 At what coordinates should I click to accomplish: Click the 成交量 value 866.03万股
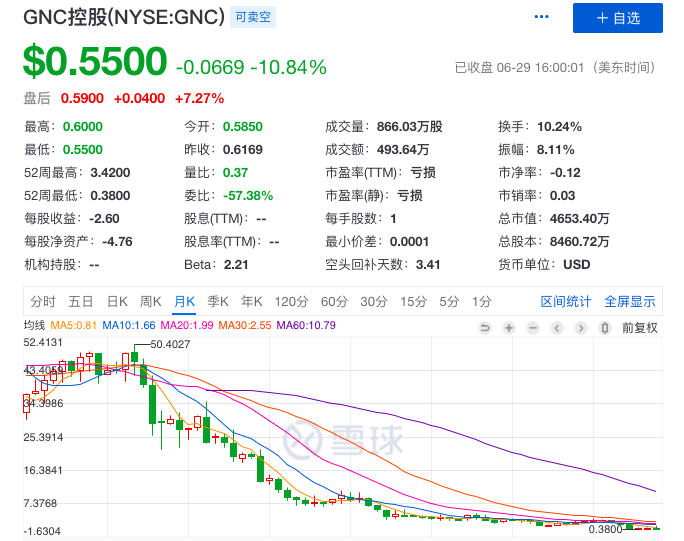tap(410, 127)
